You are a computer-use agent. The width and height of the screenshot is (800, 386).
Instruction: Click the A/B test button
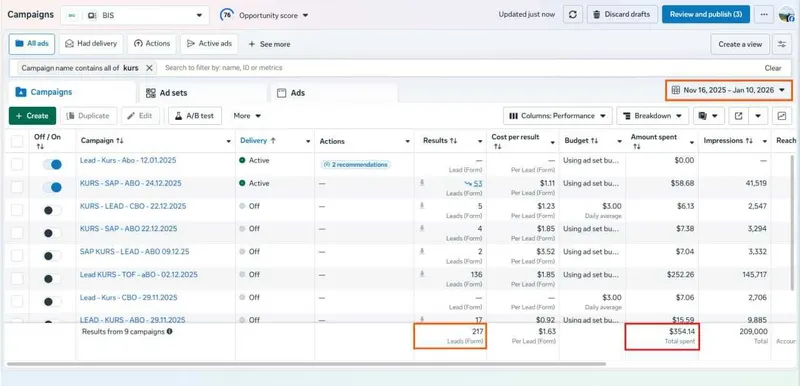pyautogui.click(x=195, y=116)
